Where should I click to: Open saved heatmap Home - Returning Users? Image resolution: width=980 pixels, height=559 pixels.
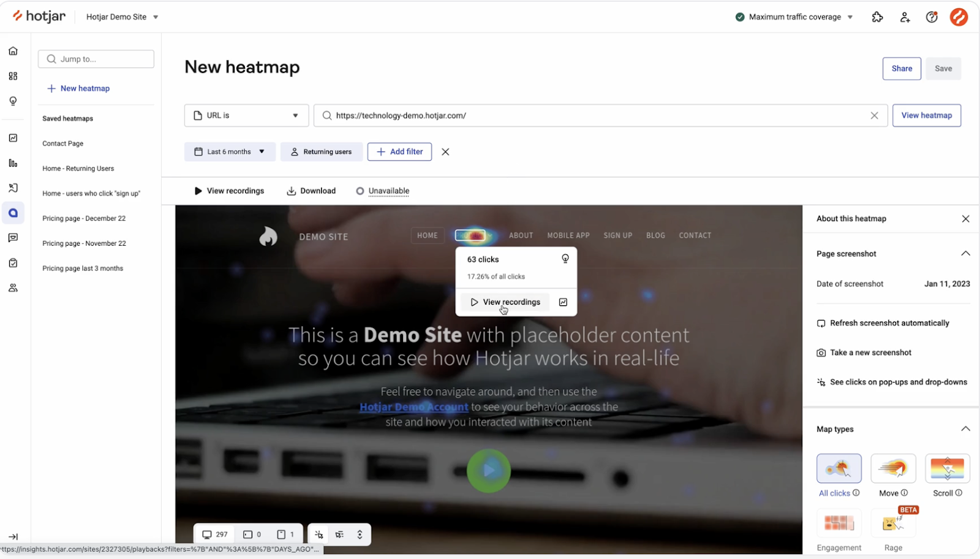point(78,169)
